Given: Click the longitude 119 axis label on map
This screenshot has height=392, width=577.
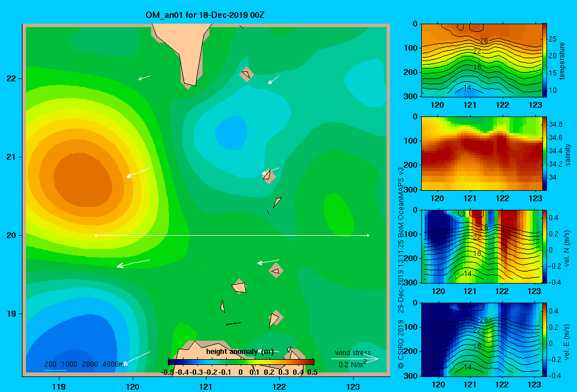Looking at the screenshot, I should tap(59, 386).
